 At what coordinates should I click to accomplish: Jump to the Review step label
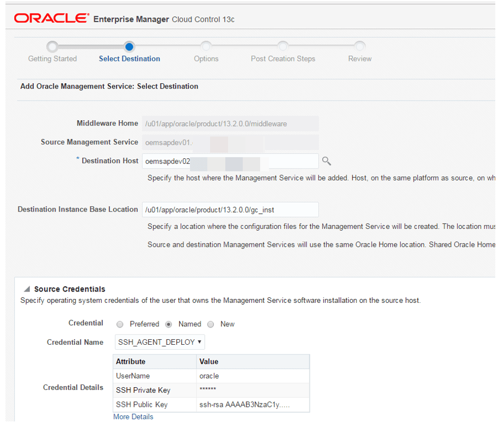tap(360, 59)
